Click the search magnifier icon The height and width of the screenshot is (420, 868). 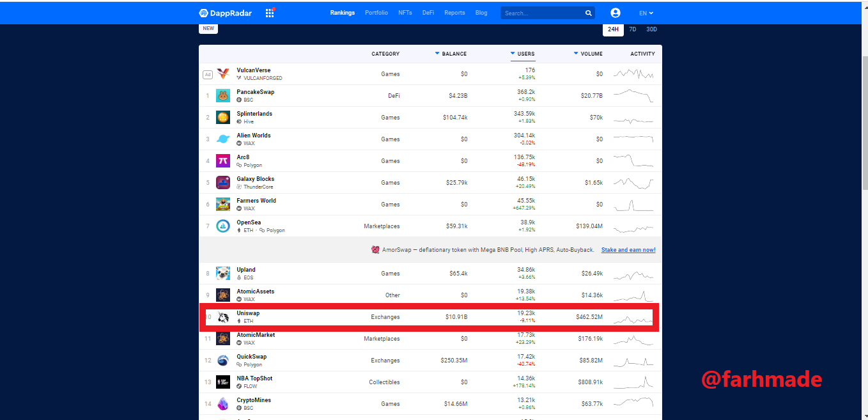click(x=588, y=13)
